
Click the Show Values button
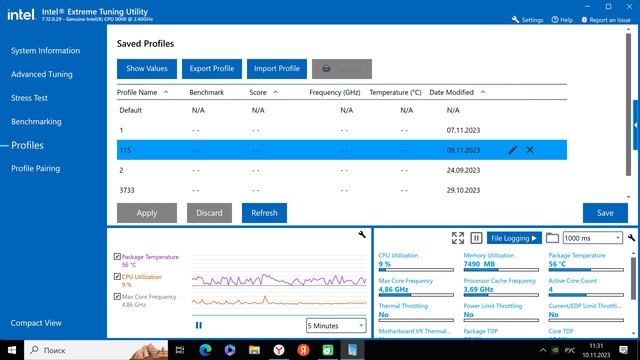click(147, 69)
